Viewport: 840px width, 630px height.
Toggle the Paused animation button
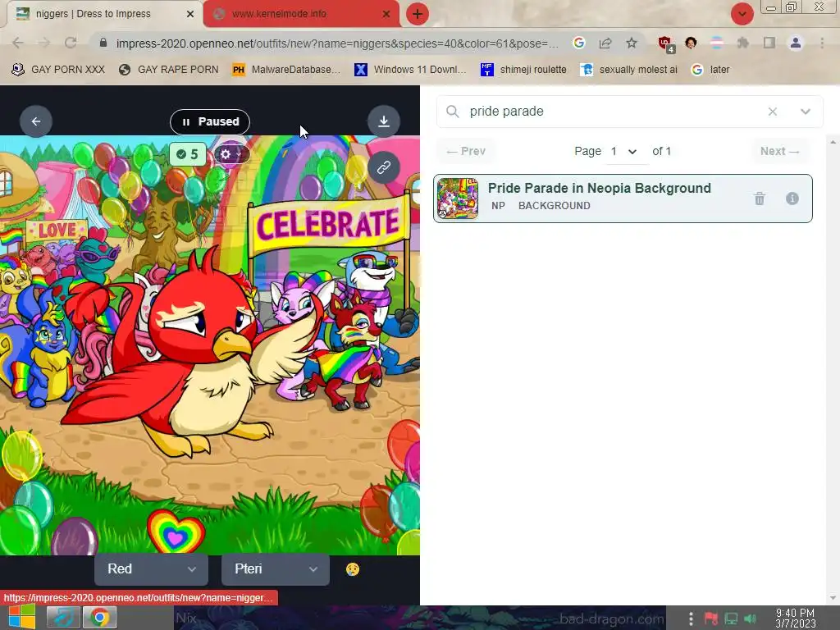210,121
